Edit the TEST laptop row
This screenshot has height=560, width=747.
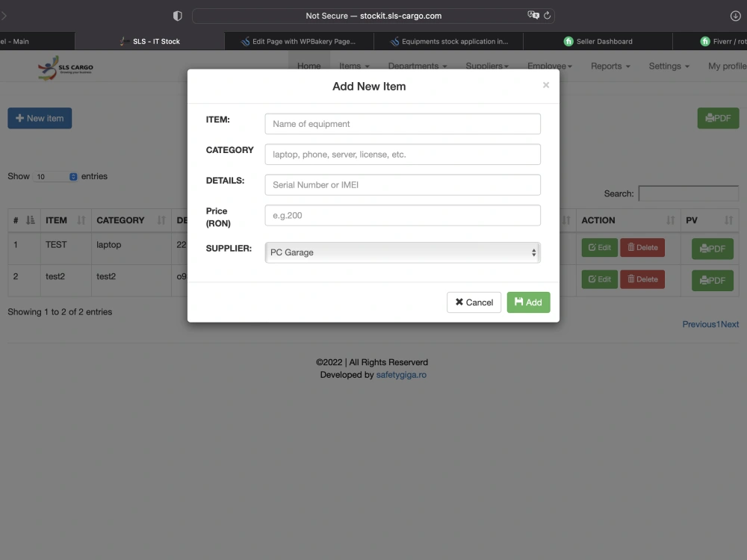point(599,248)
